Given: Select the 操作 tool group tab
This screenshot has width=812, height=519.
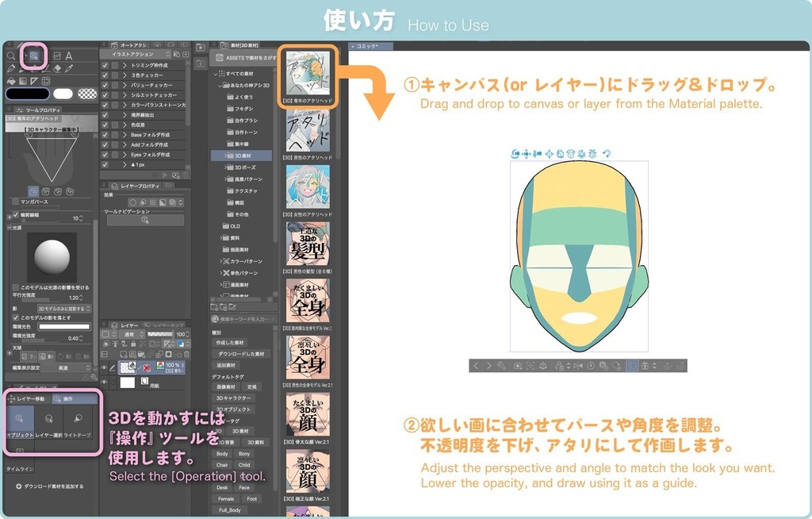Looking at the screenshot, I should pos(75,398).
